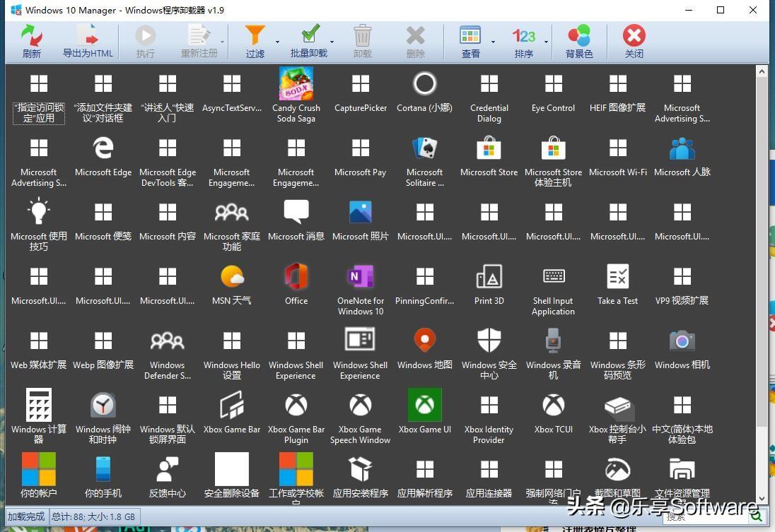This screenshot has height=532, width=775.
Task: Click the scrollbar down arrow
Action: 762,498
